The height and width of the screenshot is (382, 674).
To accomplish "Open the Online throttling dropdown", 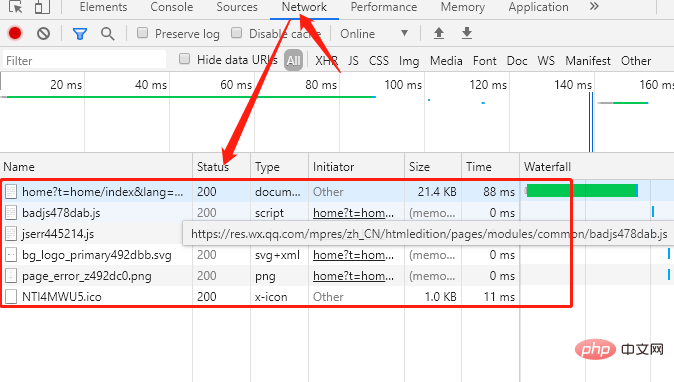I will [374, 34].
